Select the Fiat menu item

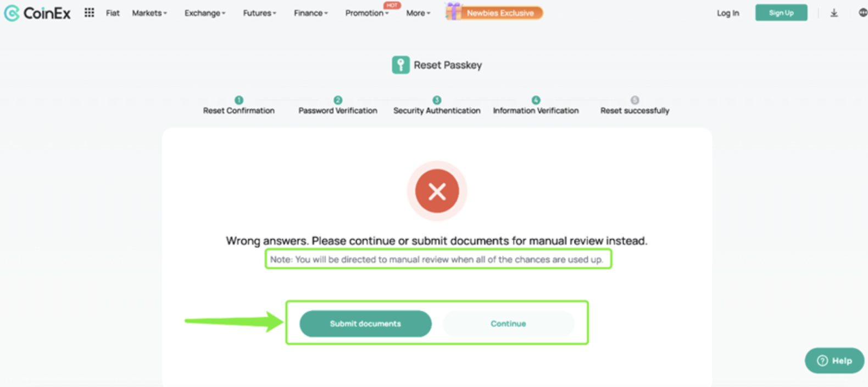[113, 13]
